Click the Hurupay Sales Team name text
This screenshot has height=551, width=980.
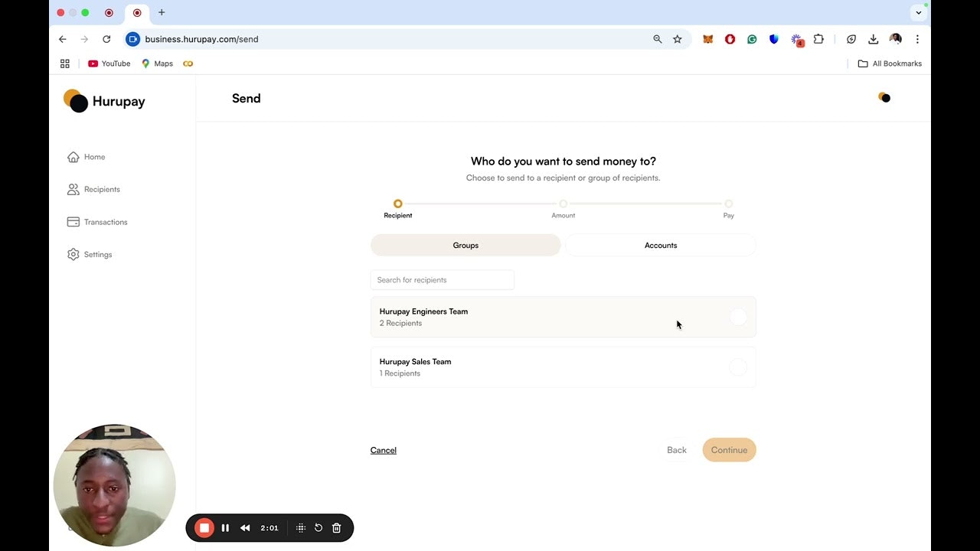pyautogui.click(x=415, y=362)
